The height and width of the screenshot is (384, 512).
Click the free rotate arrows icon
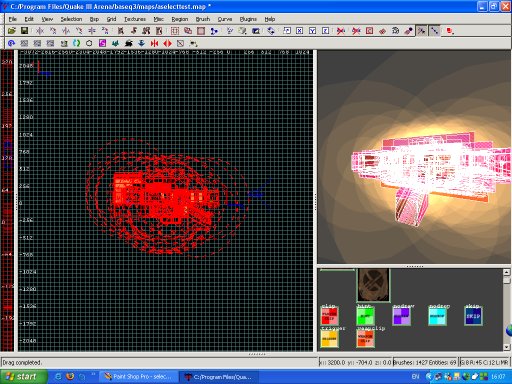[271, 31]
